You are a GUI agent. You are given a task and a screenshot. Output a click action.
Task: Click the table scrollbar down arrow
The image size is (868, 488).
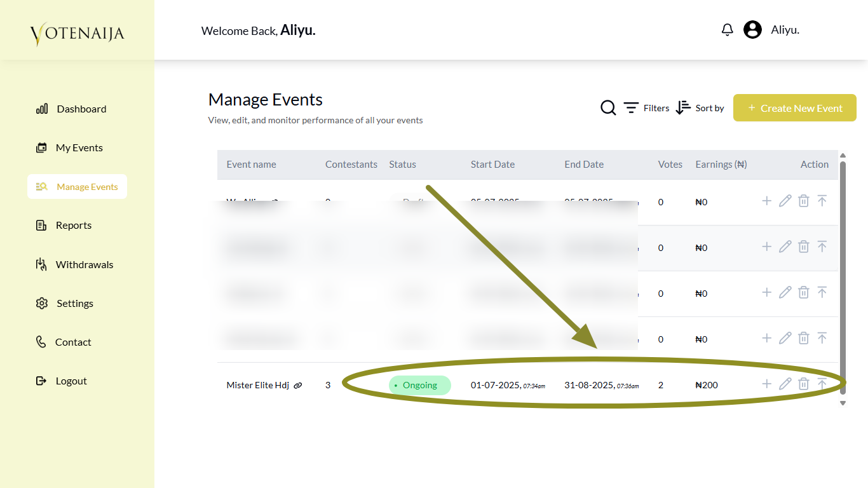point(843,403)
